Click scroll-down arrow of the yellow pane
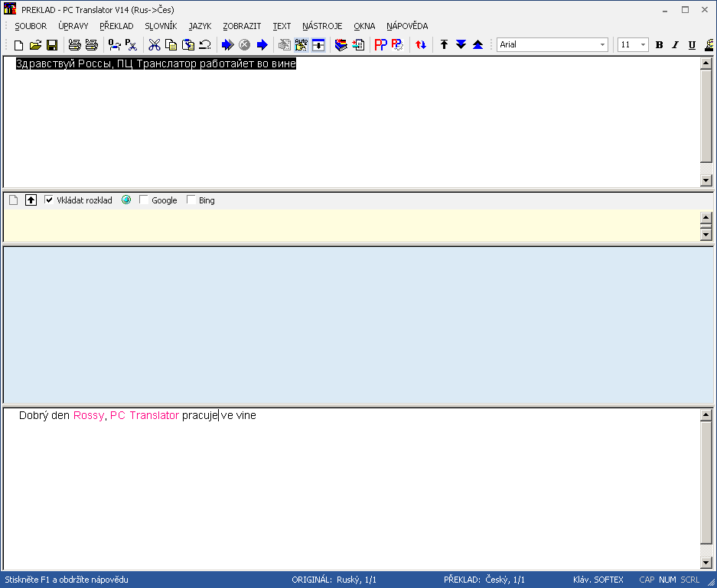717x588 pixels. (706, 235)
